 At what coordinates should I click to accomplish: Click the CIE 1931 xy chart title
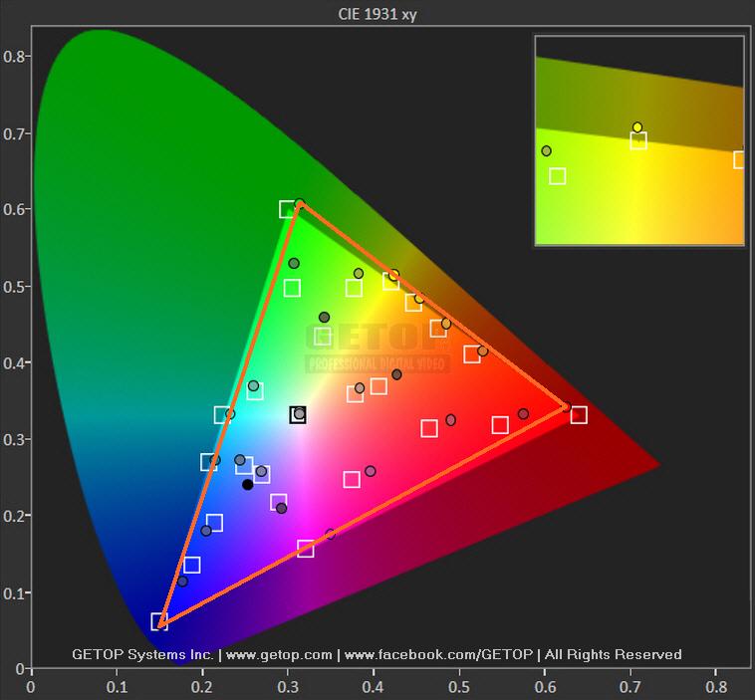[x=377, y=12]
